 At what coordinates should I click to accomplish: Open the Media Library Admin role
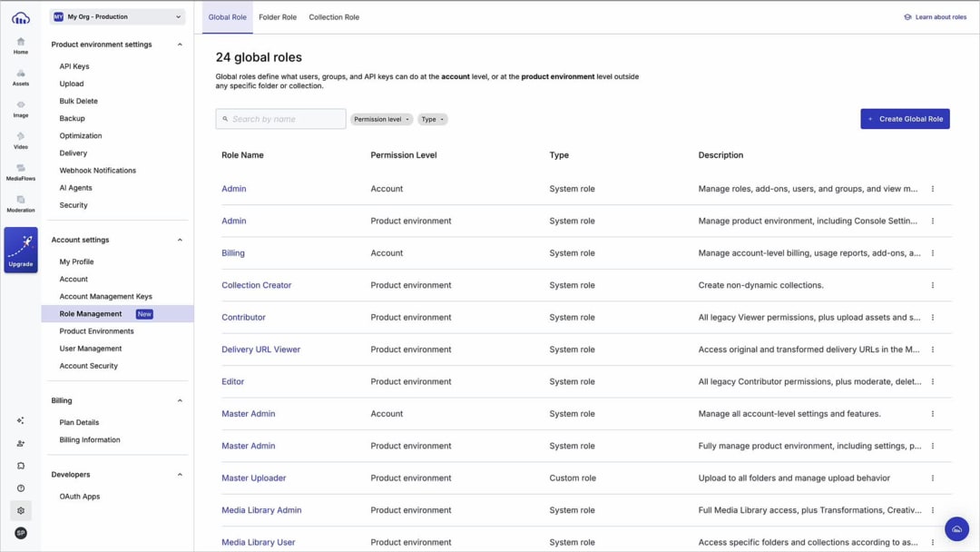(x=261, y=510)
